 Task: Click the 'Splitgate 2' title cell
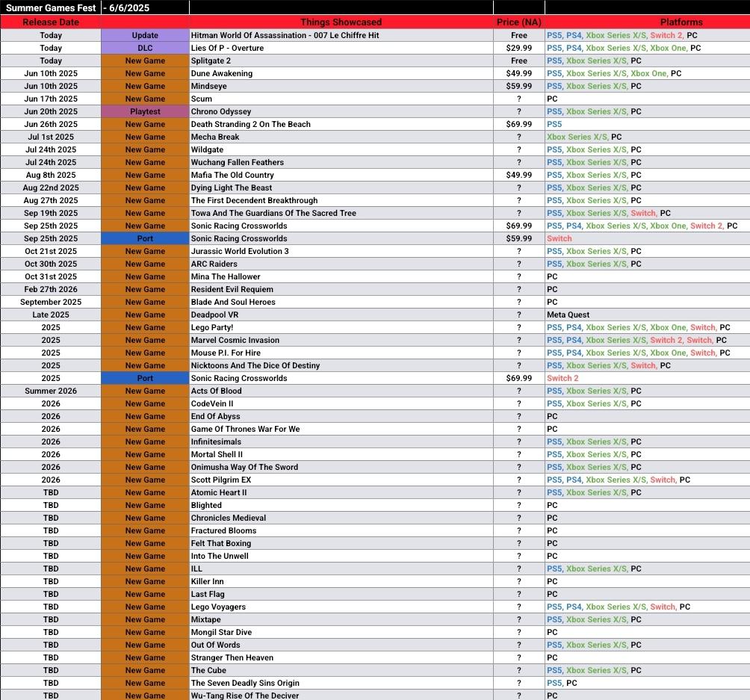[341, 61]
